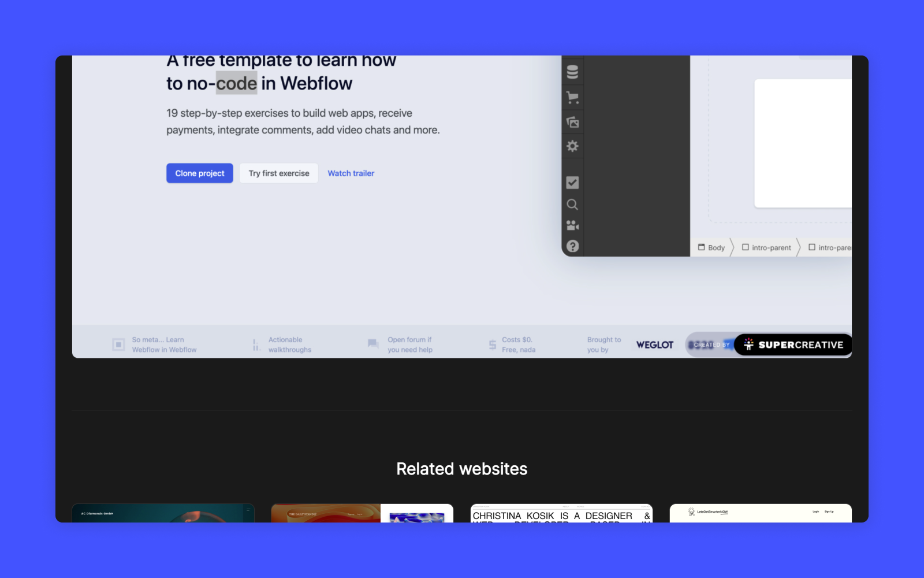The image size is (924, 578).
Task: Open the Watch trailer link
Action: (351, 173)
